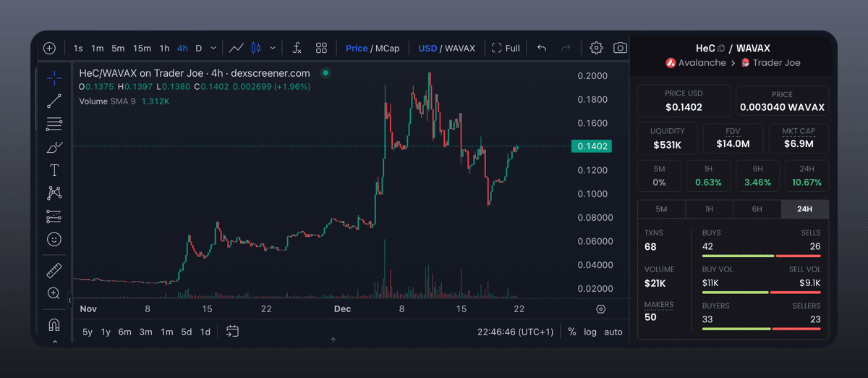Click the add symbol plus icon
Image resolution: width=868 pixels, height=378 pixels.
[x=49, y=49]
